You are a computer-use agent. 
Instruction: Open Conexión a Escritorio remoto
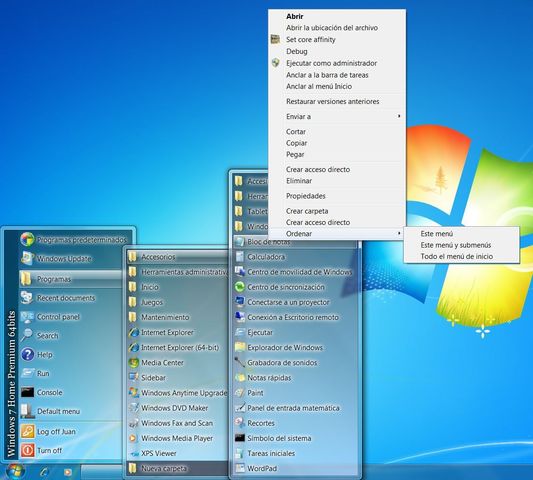295,317
